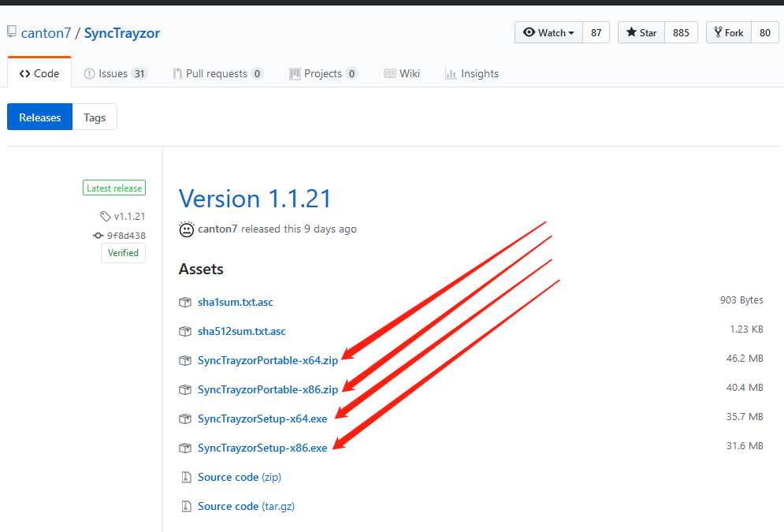Download SyncTrayzorSetup-x86.exe
Screen dimensions: 784x532
point(262,448)
